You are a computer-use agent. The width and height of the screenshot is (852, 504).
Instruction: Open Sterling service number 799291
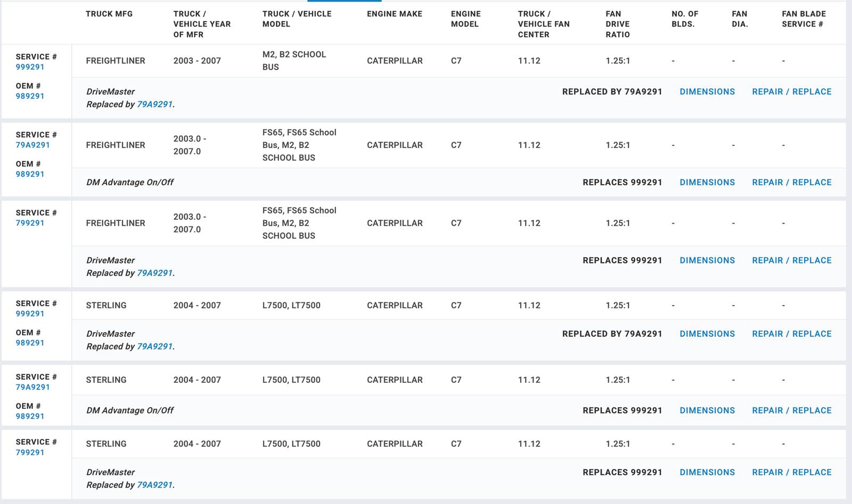(x=30, y=452)
